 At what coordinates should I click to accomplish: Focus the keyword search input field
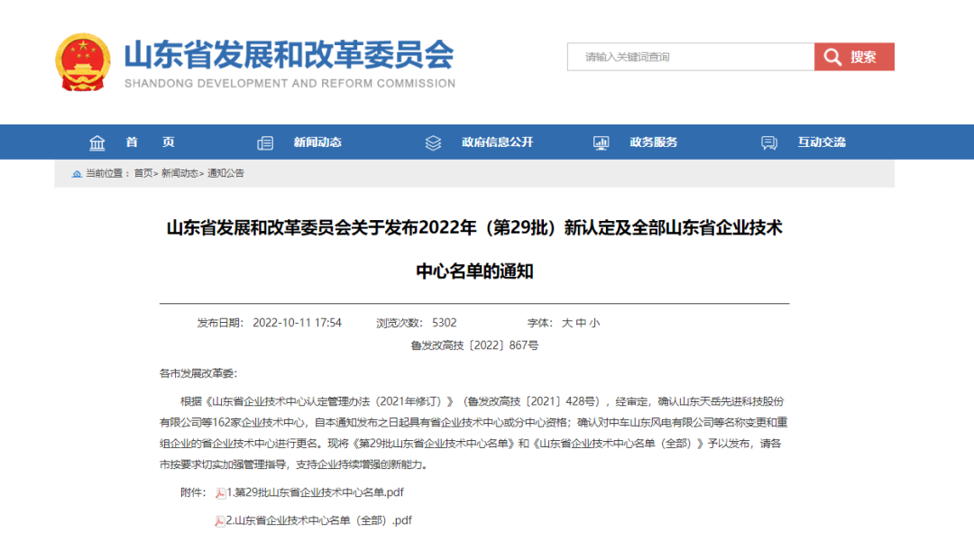click(691, 57)
